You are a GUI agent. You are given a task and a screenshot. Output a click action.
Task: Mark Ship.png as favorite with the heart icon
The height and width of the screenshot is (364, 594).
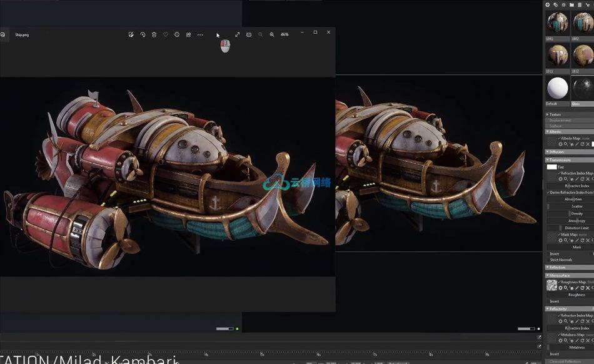(x=166, y=34)
